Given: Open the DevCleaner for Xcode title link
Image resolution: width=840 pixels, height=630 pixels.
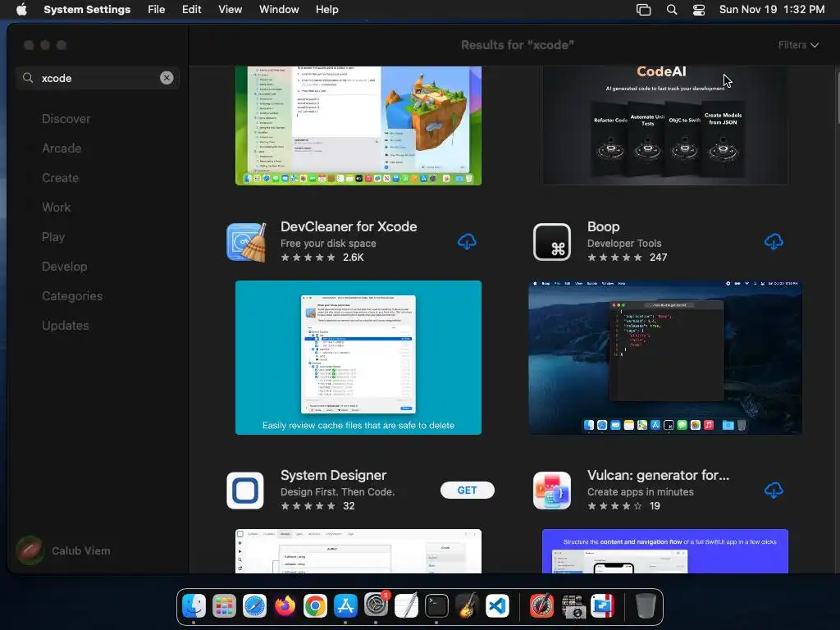Looking at the screenshot, I should [x=349, y=226].
